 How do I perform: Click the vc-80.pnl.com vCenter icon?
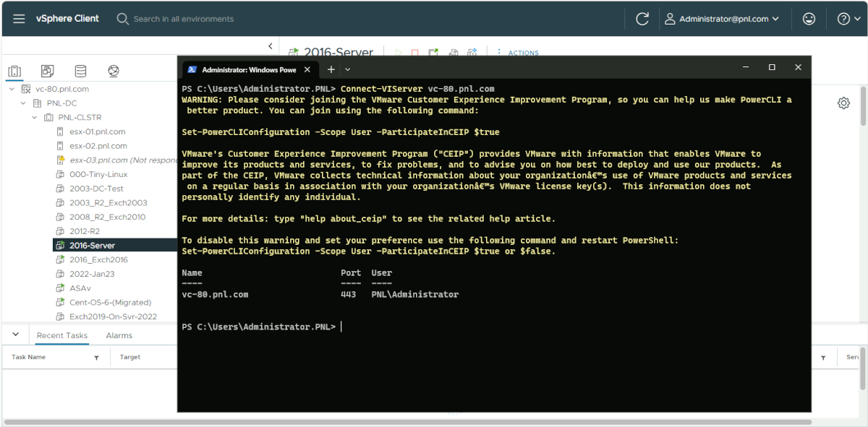coord(25,89)
